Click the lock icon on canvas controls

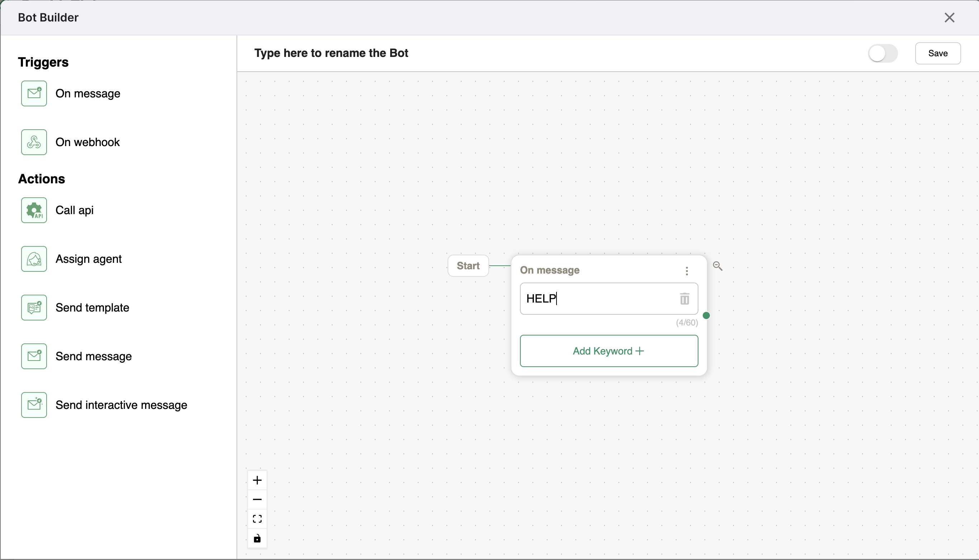(257, 539)
